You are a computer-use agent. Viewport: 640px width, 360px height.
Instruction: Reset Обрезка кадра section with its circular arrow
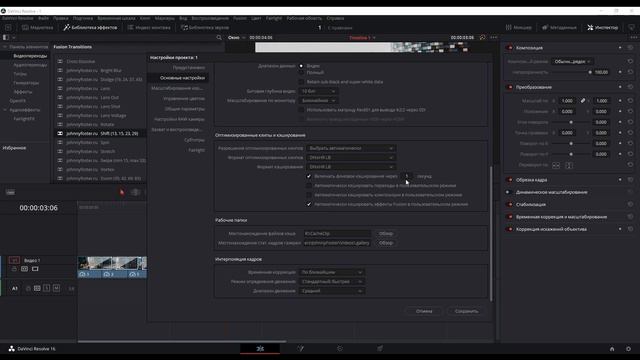pos(630,180)
